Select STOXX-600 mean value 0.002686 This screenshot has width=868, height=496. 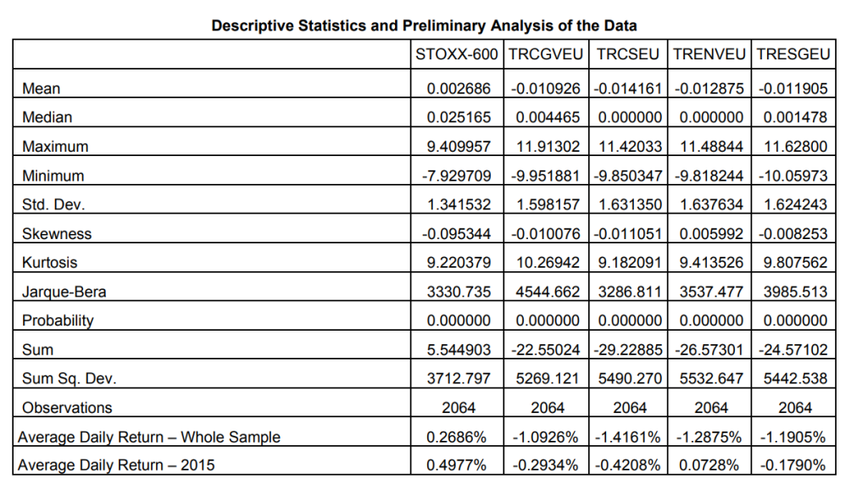[459, 88]
